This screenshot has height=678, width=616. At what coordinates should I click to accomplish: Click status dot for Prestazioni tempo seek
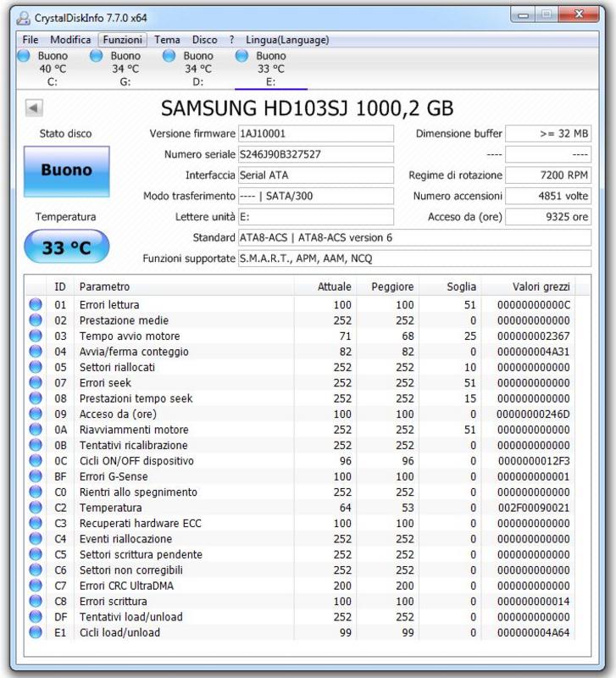click(36, 397)
